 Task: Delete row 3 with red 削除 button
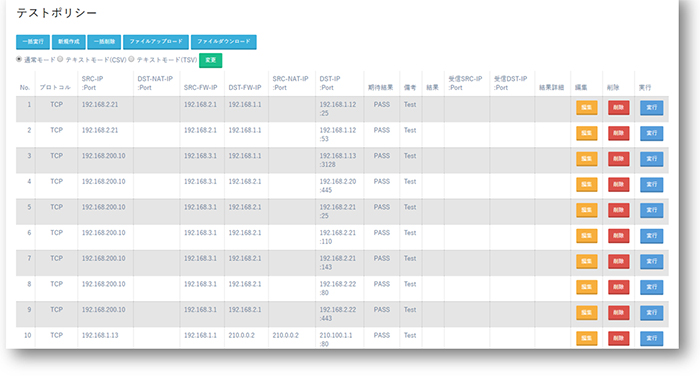tap(618, 159)
